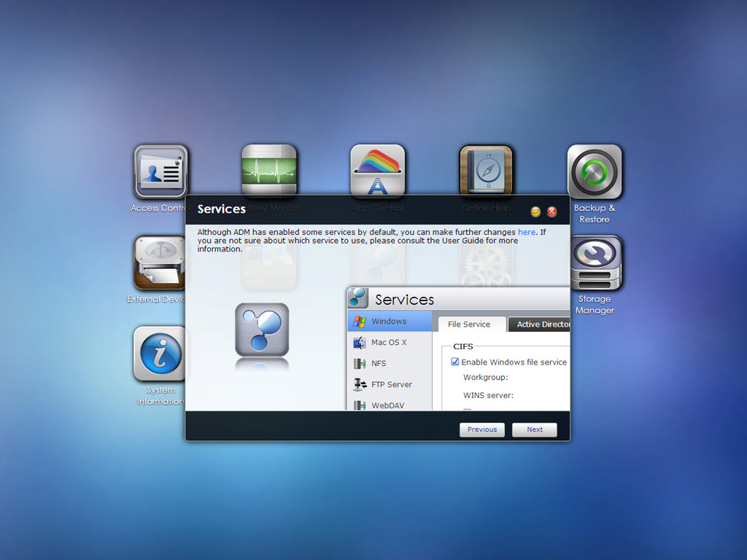Click the Mac OS X Finder icon
This screenshot has height=560, width=747.
tap(360, 343)
